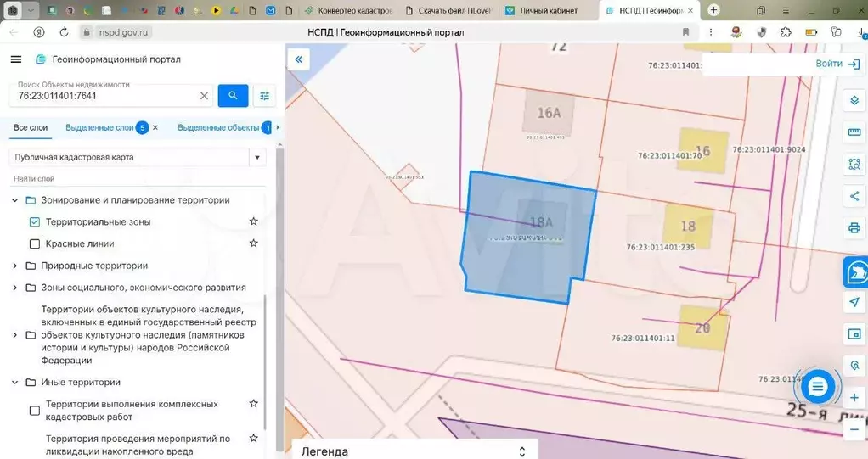Click the Yandex home button

(x=39, y=32)
